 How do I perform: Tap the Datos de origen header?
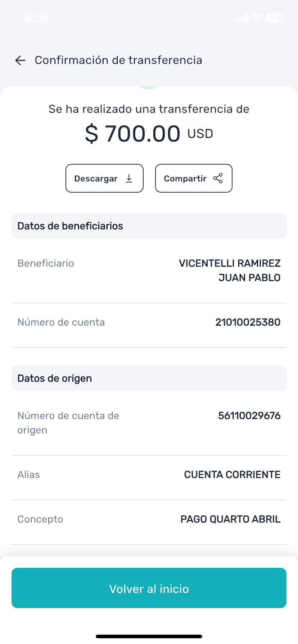tap(55, 378)
